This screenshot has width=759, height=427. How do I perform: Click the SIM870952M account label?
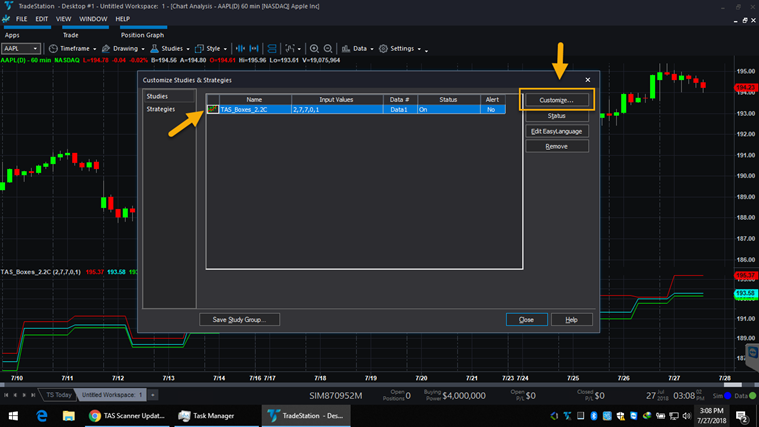pos(336,396)
